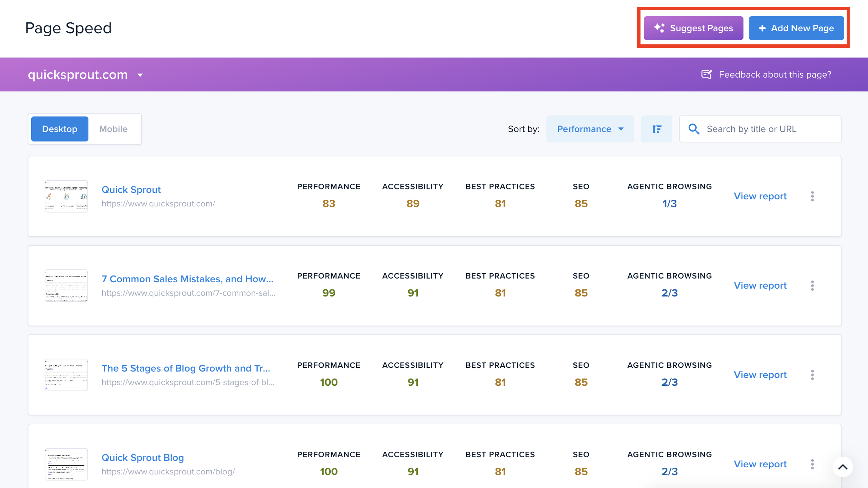
Task: View report for Quick Sprout homepage
Action: (760, 196)
